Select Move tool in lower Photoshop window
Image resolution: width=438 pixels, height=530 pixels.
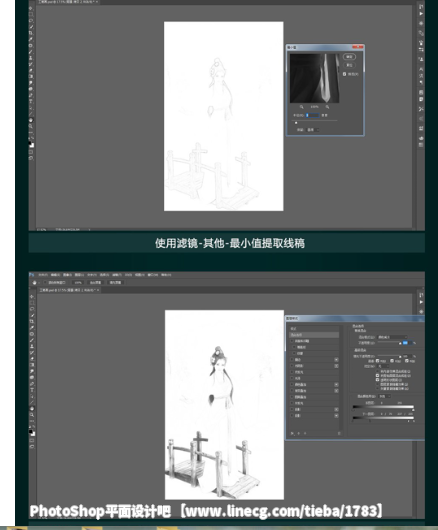point(32,296)
